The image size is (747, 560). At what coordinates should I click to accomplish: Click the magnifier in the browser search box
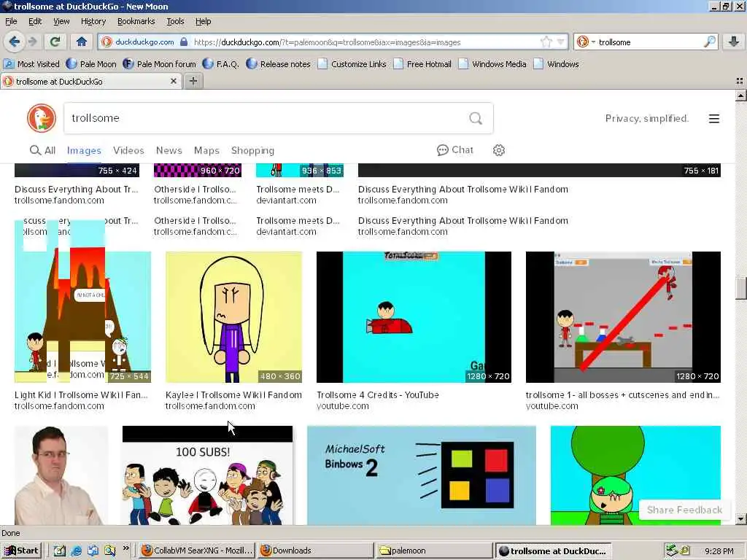[x=709, y=42]
